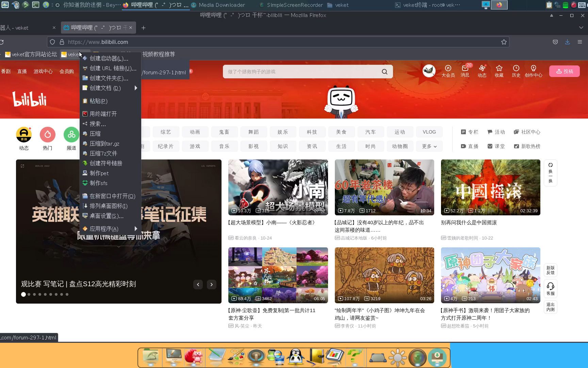588x368 pixels.
Task: Select 制作sfs menu entry
Action: [110, 183]
